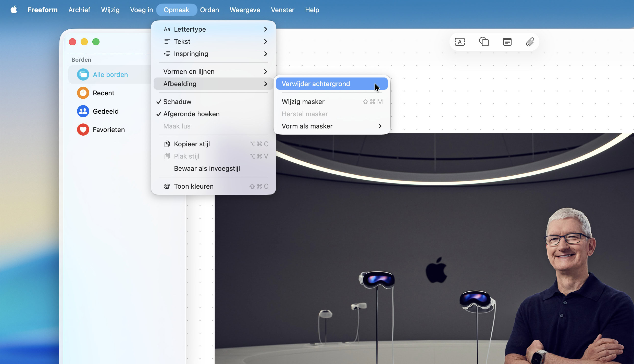Disable Afgeronde hoeken option
This screenshot has height=364, width=634.
click(x=191, y=114)
